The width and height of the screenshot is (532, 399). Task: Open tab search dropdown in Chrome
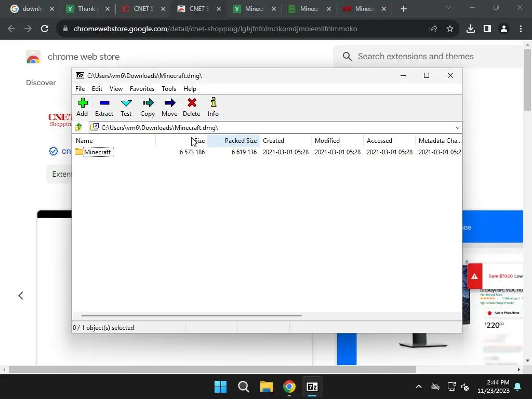[x=448, y=8]
